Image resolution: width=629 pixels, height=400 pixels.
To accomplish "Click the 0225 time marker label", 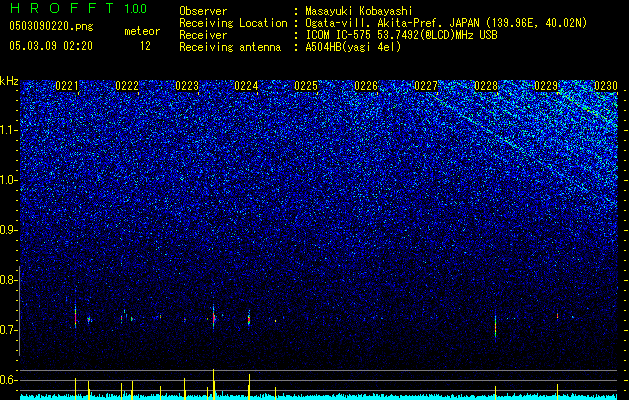I will tap(306, 86).
